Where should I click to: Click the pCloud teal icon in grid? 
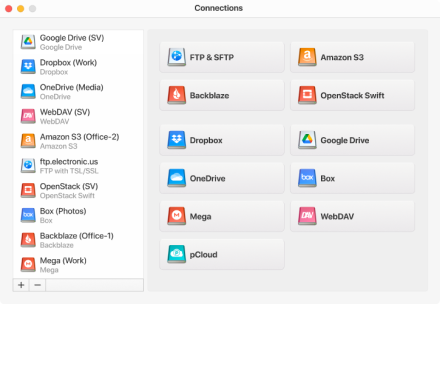(176, 254)
